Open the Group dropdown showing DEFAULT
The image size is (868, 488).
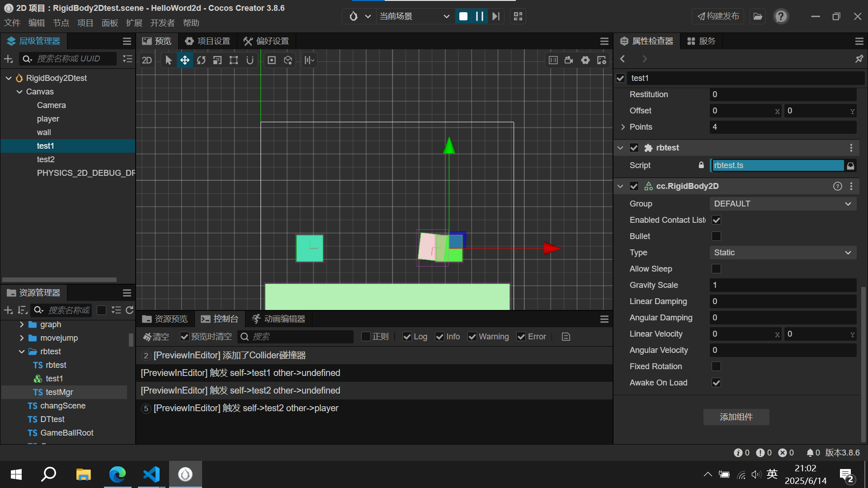pos(783,204)
